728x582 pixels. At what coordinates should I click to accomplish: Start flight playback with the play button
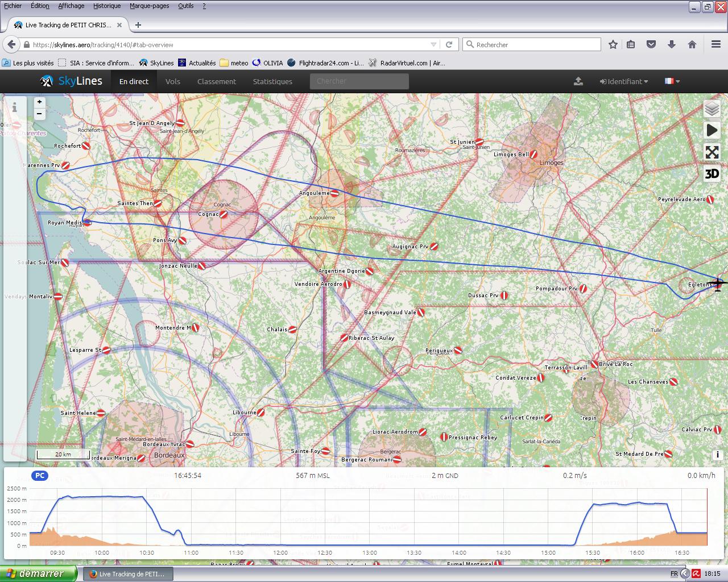712,130
